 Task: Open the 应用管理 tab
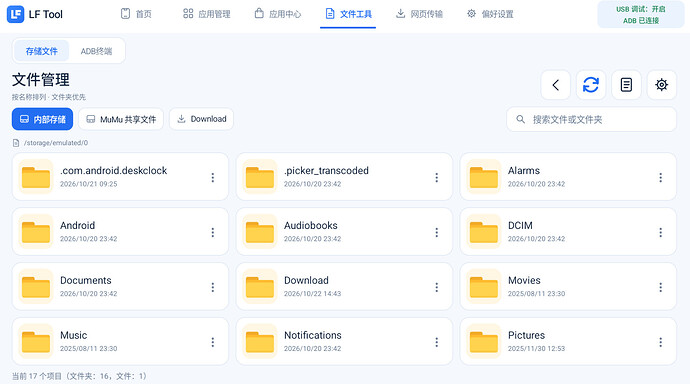tap(206, 14)
